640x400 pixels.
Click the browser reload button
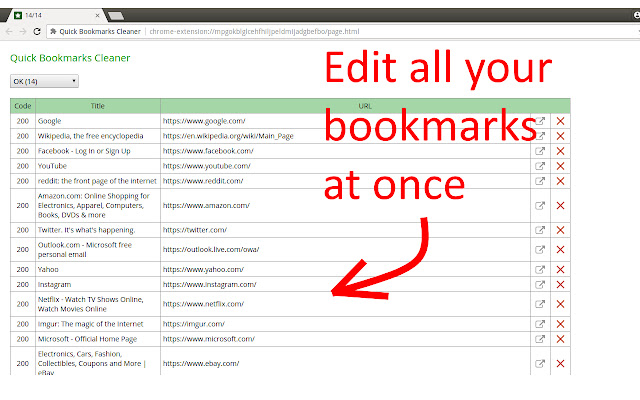click(50, 33)
